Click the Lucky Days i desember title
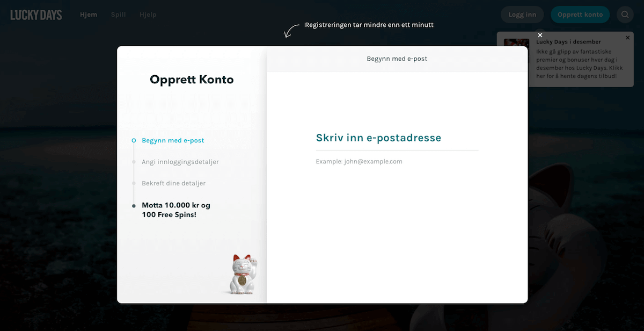644x331 pixels. [x=568, y=42]
